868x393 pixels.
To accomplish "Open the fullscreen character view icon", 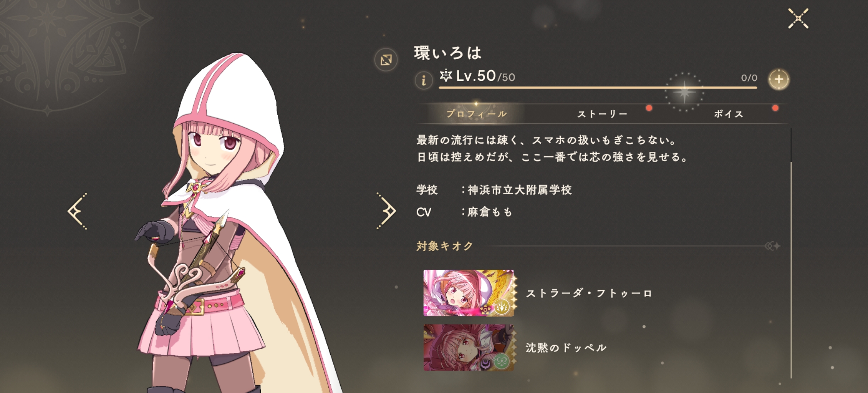I will [386, 60].
